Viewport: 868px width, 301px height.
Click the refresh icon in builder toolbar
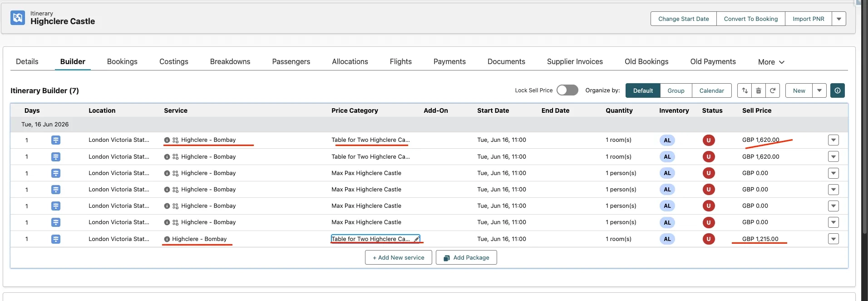[773, 90]
